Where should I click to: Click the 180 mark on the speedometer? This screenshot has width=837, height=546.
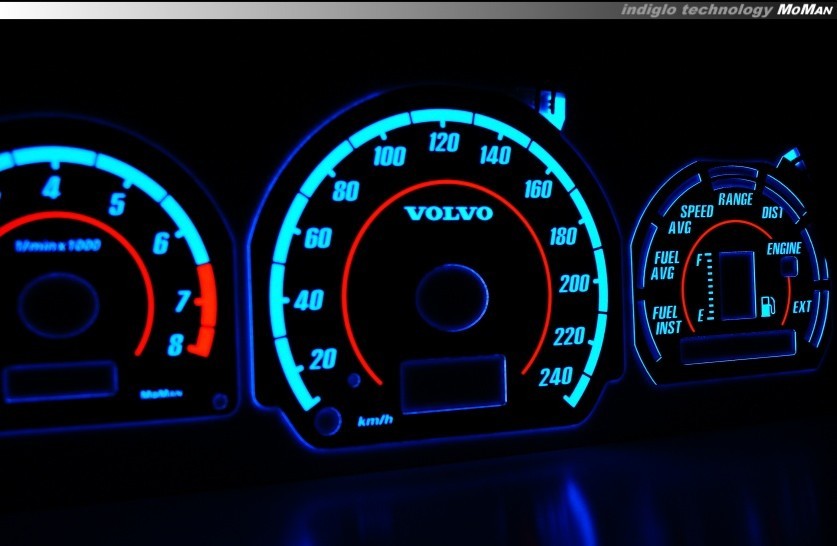coord(563,236)
